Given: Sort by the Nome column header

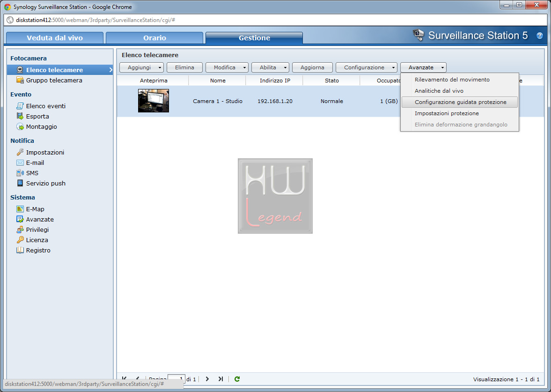Looking at the screenshot, I should 218,81.
